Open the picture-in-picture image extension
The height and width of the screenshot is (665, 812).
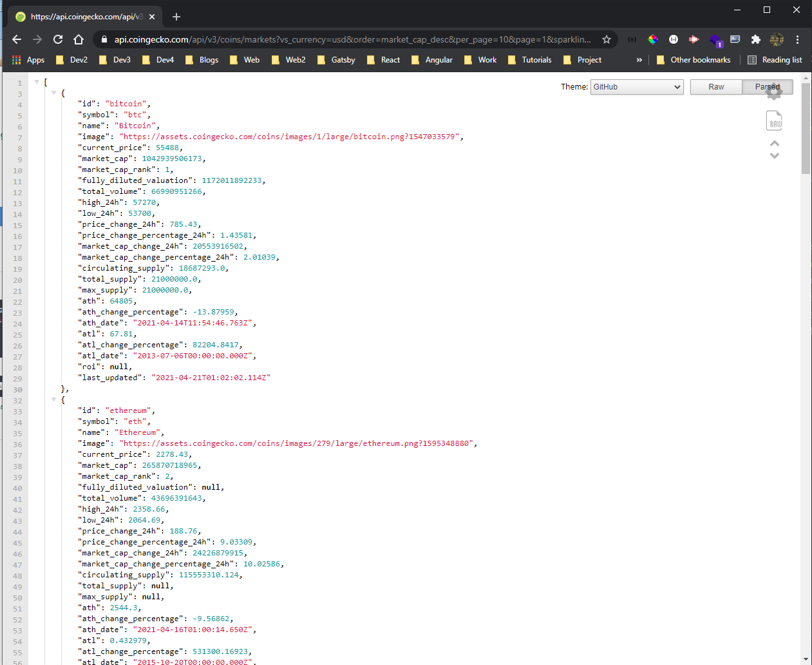(x=735, y=39)
